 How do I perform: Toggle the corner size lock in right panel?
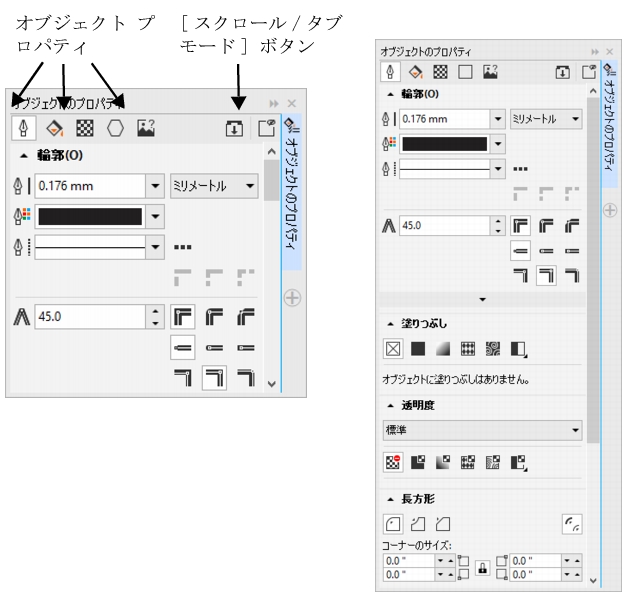pos(483,567)
